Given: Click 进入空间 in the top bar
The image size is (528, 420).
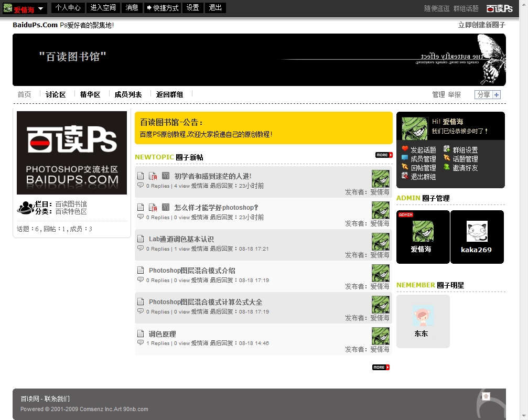Looking at the screenshot, I should (103, 7).
